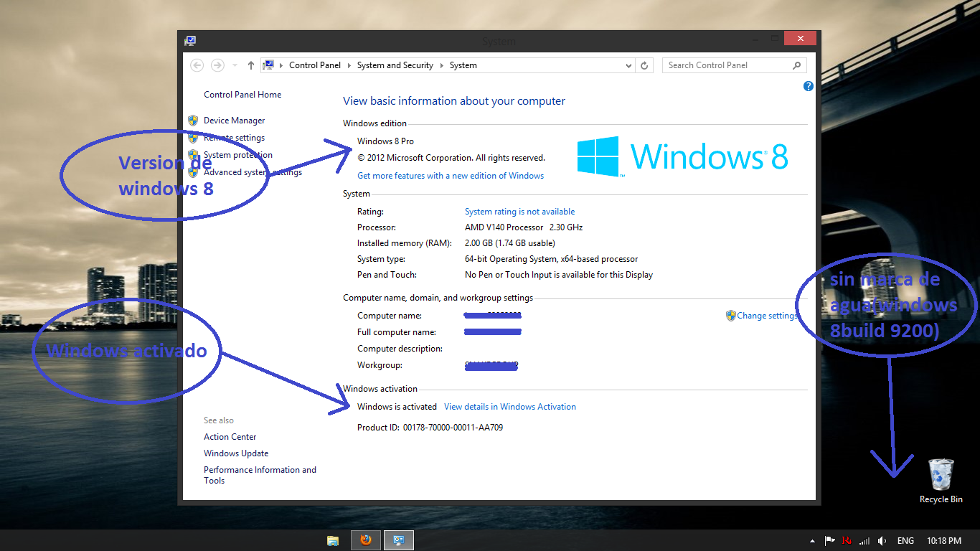
Task: Expand the address bar history dropdown
Action: coord(628,65)
